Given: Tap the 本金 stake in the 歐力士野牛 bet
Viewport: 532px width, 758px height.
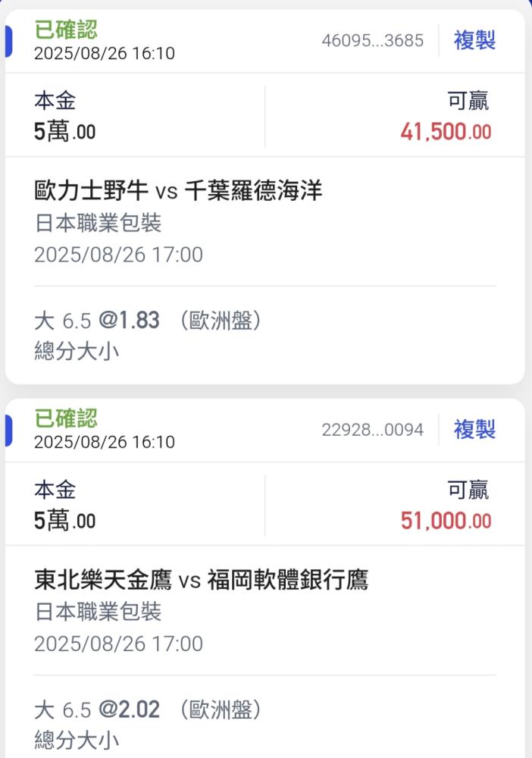Looking at the screenshot, I should 65,133.
